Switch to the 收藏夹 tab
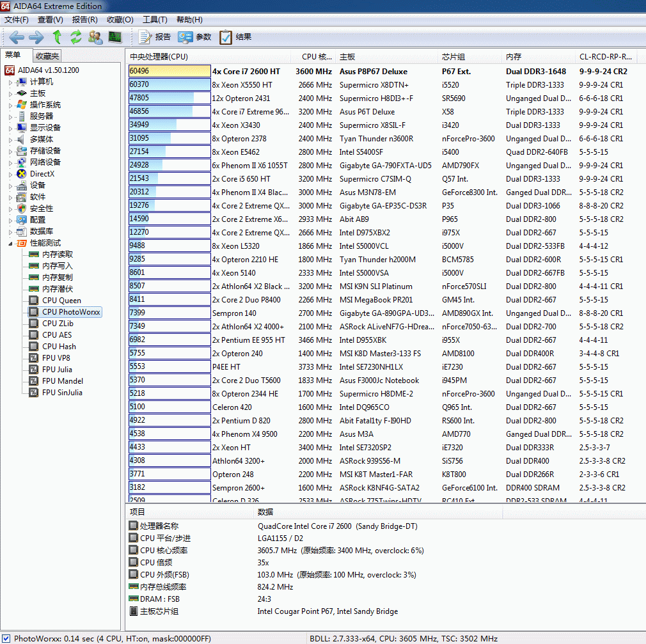The image size is (646, 644). tap(47, 56)
